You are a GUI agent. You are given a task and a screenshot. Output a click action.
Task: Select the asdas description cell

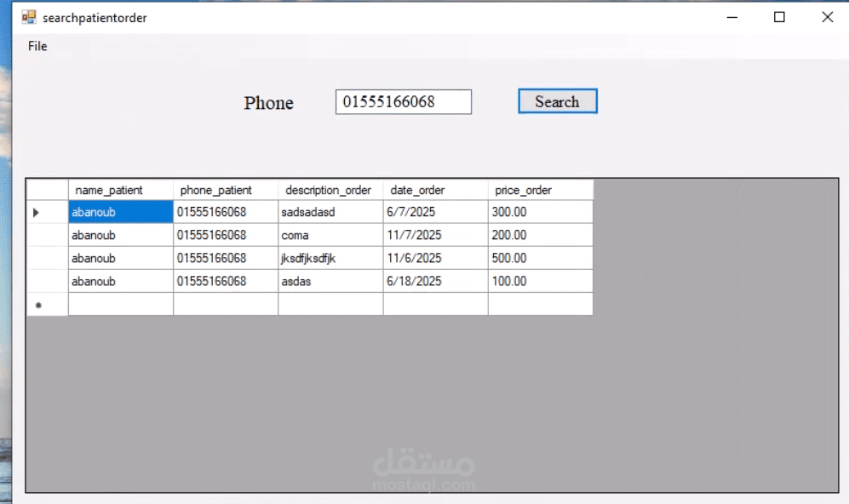pyautogui.click(x=330, y=282)
